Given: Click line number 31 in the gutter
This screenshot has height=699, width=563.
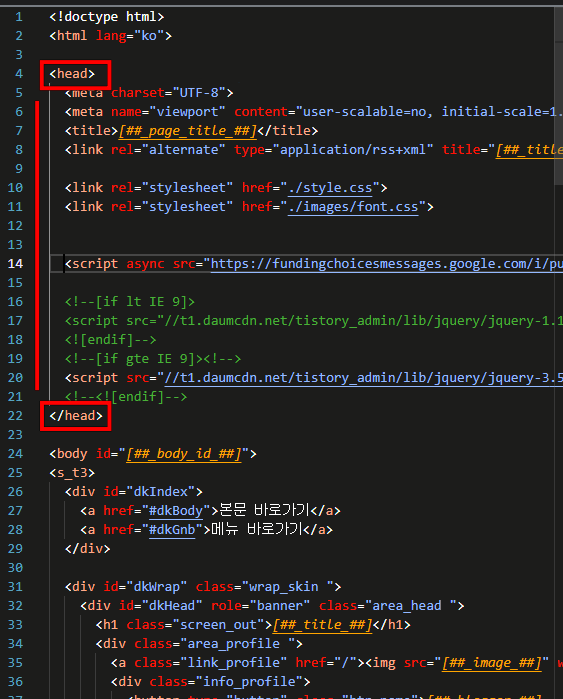Looking at the screenshot, I should 15,587.
